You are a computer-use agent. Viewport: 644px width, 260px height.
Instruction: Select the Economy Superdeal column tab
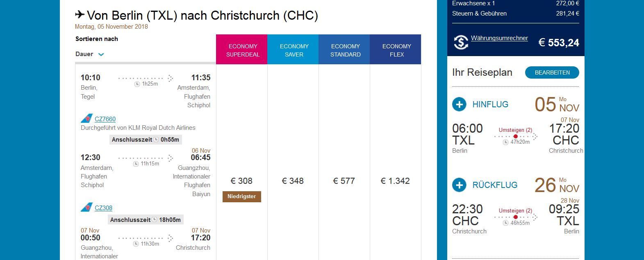(242, 50)
